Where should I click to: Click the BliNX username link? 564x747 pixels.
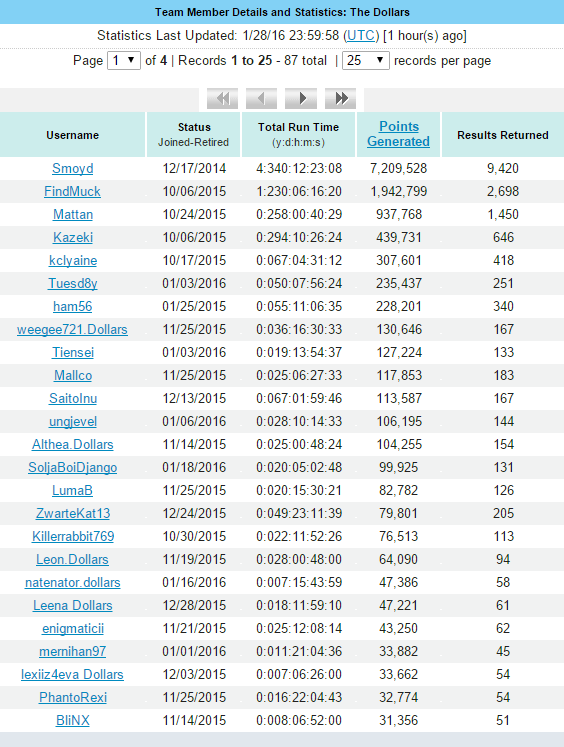(x=72, y=720)
